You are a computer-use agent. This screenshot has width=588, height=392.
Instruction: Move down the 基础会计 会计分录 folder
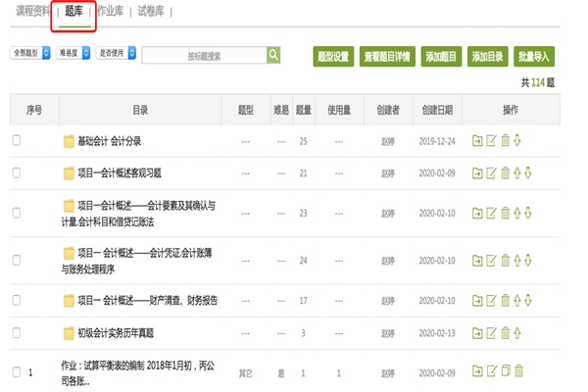pos(517,141)
